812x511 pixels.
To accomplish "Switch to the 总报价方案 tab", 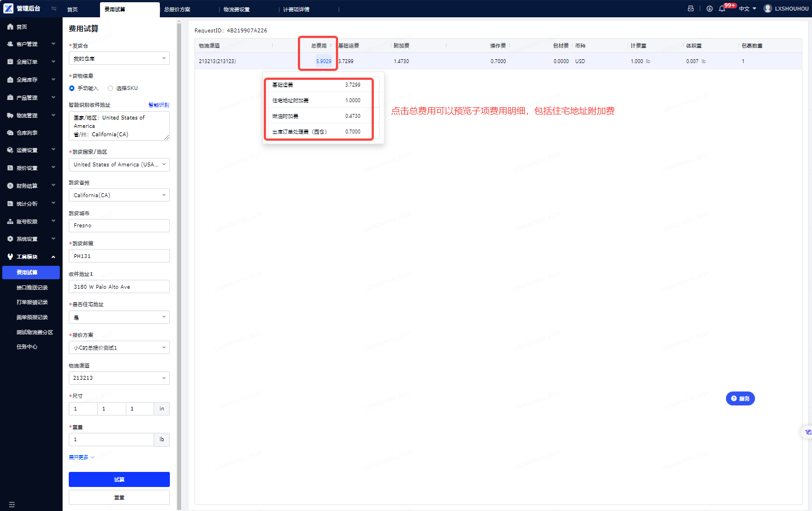I will point(177,9).
